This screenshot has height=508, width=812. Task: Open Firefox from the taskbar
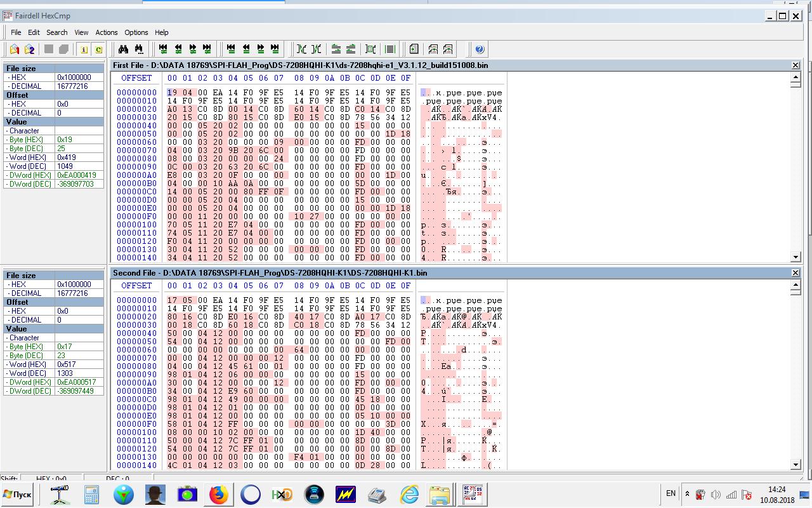(219, 494)
